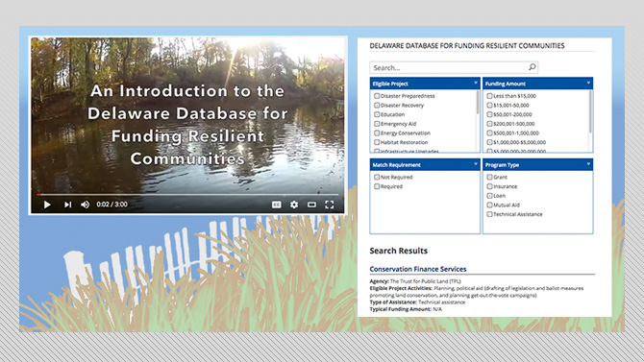
Task: Play the introduction video
Action: (x=47, y=205)
